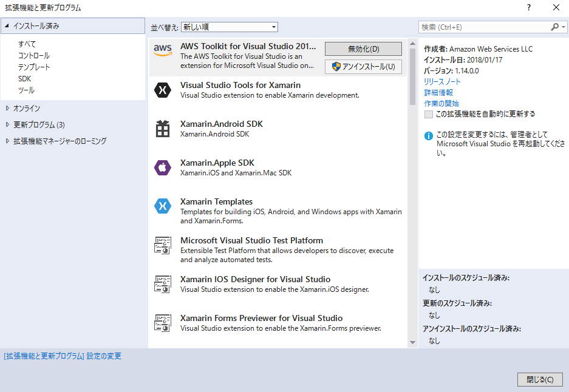Select Xamarin IOS Designer for Visual Studio title
Screen dimensions: 569x392
[x=255, y=279]
